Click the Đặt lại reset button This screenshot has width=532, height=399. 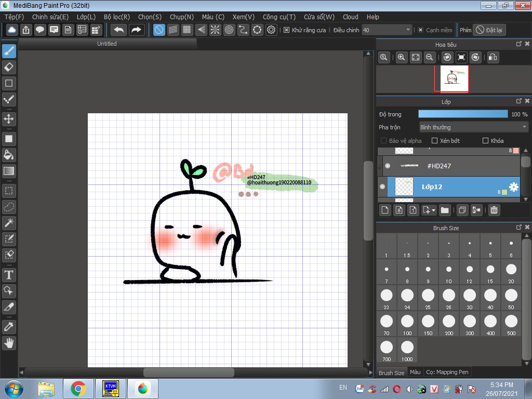(489, 30)
